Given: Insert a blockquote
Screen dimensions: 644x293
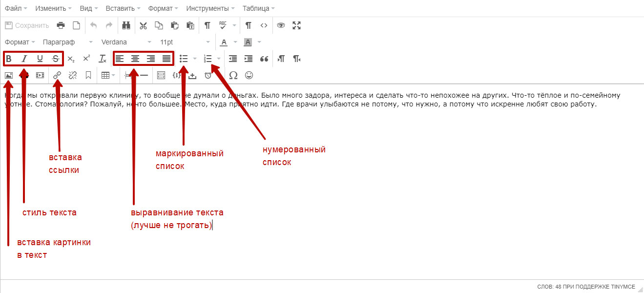Looking at the screenshot, I should click(264, 59).
